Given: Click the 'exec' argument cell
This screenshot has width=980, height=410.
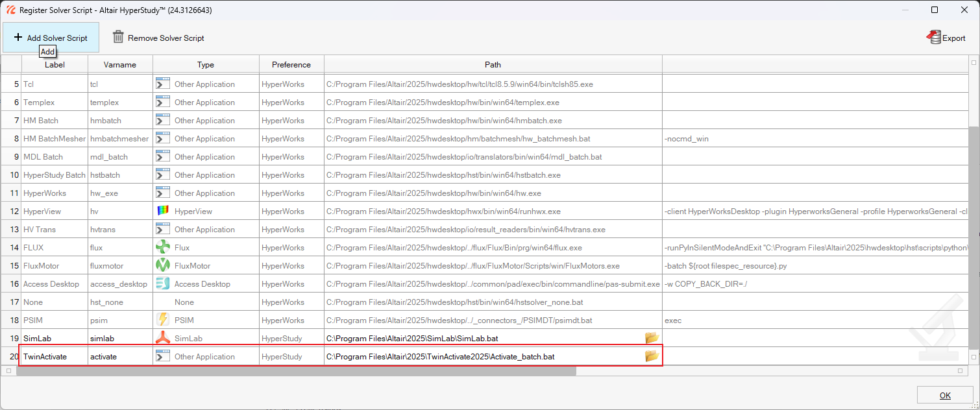Looking at the screenshot, I should [815, 320].
